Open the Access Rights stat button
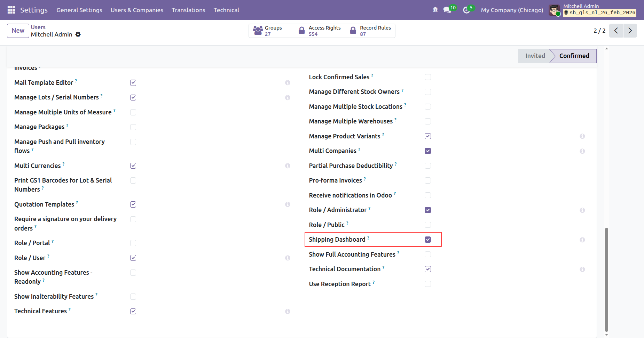 (x=320, y=31)
